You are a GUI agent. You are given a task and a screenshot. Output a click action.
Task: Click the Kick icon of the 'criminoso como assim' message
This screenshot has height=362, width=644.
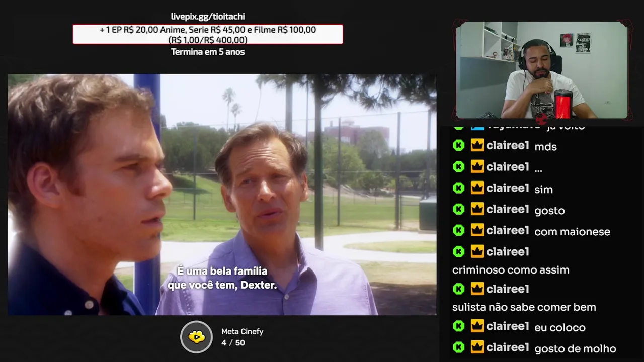458,251
